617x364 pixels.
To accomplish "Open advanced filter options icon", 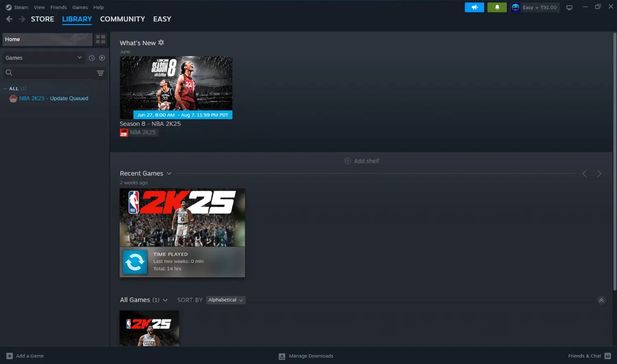I will [100, 73].
